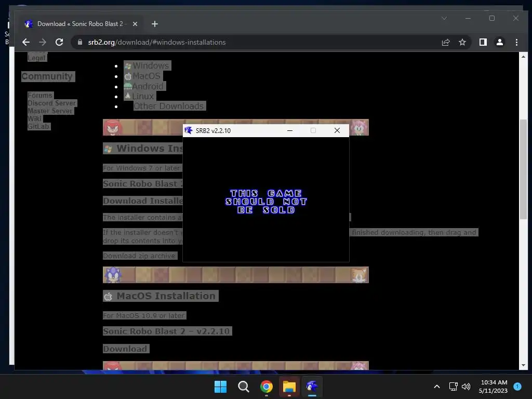Open volume control in system tray
The height and width of the screenshot is (399, 532).
[x=466, y=387]
